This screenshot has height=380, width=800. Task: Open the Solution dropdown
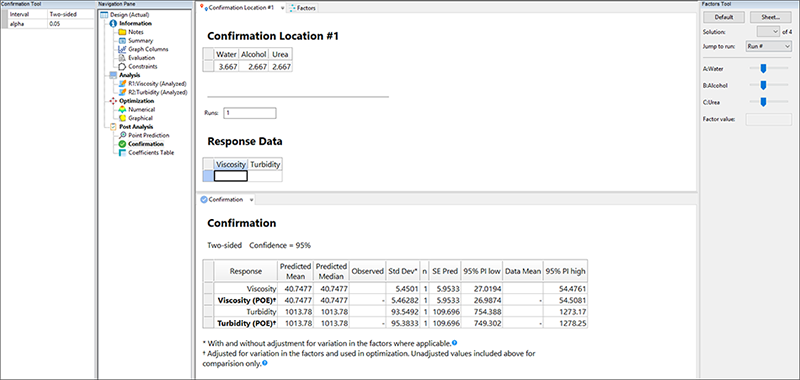tap(769, 32)
